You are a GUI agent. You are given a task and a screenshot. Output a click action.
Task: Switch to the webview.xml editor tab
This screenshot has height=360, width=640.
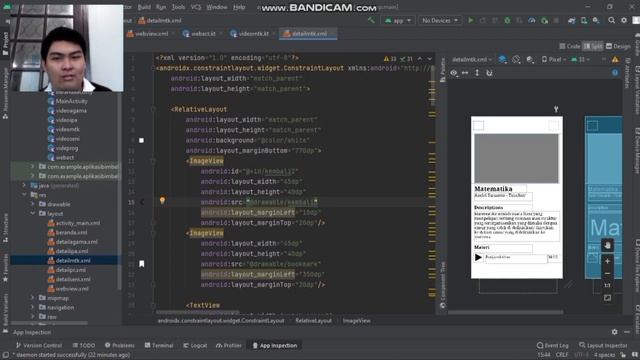click(151, 33)
